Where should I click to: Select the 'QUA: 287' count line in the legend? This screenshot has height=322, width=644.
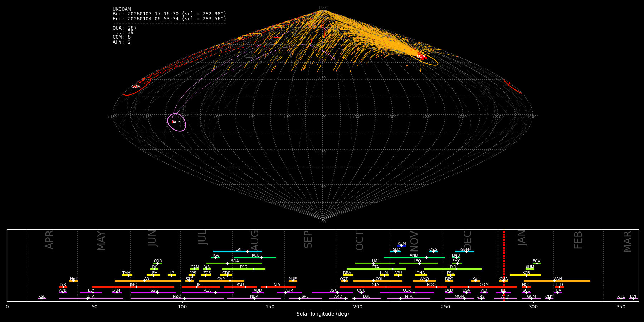point(125,28)
